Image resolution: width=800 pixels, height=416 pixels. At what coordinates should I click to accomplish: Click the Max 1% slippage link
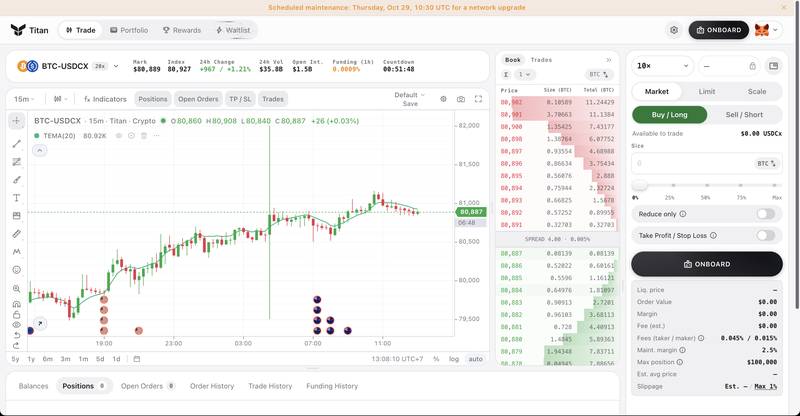pos(766,386)
